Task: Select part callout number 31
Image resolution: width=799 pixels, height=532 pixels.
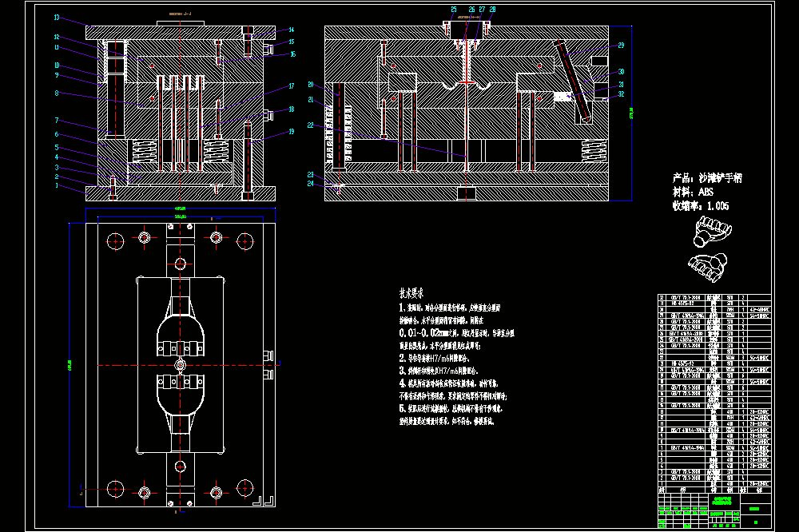Action: coord(621,85)
